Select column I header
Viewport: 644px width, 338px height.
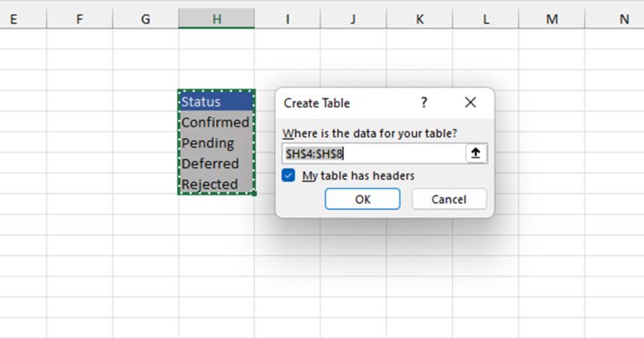pyautogui.click(x=288, y=19)
